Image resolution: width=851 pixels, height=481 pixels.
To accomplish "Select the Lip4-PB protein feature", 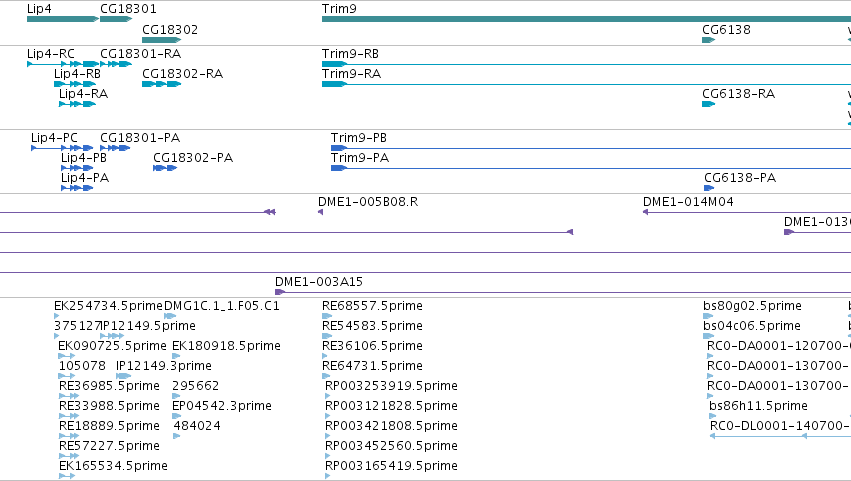I will pos(77,168).
